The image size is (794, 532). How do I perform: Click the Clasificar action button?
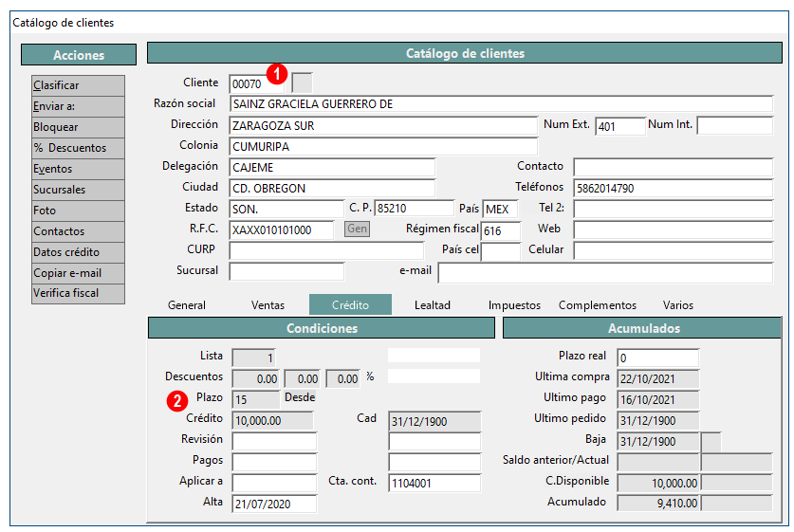tap(78, 85)
